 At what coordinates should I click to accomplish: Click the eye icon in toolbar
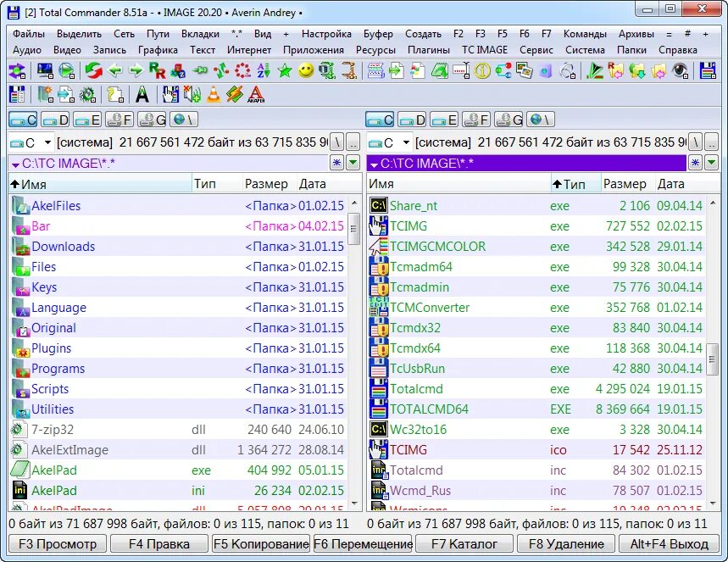(x=681, y=70)
